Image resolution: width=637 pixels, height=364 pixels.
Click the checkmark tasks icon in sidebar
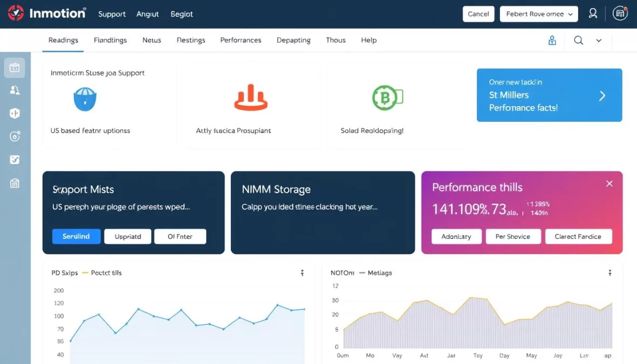point(15,160)
